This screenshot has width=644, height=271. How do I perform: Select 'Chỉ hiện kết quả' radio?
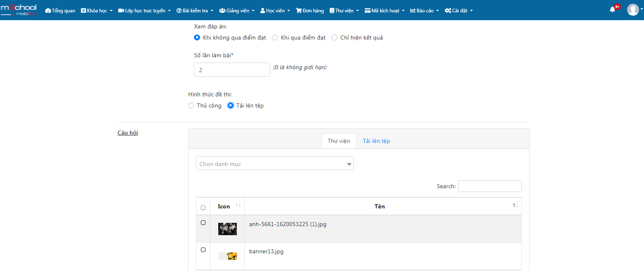[334, 37]
